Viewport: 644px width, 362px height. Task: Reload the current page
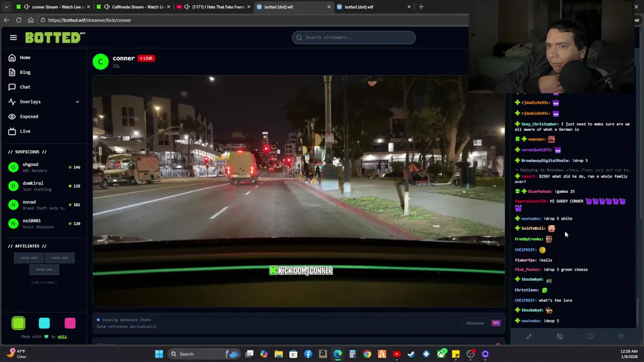(x=19, y=20)
